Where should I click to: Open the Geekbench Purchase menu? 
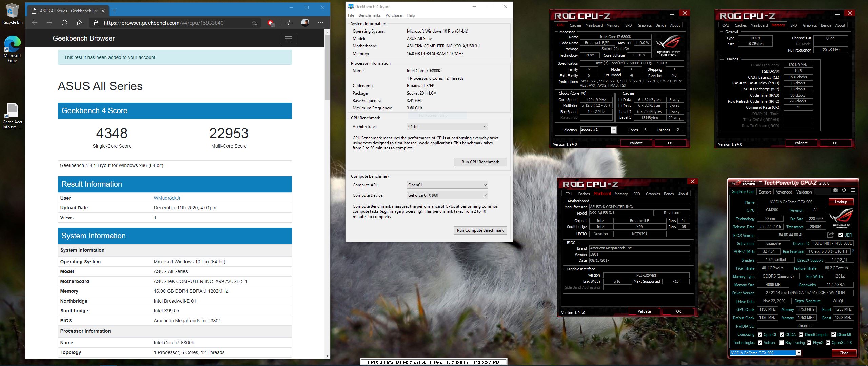pos(394,15)
